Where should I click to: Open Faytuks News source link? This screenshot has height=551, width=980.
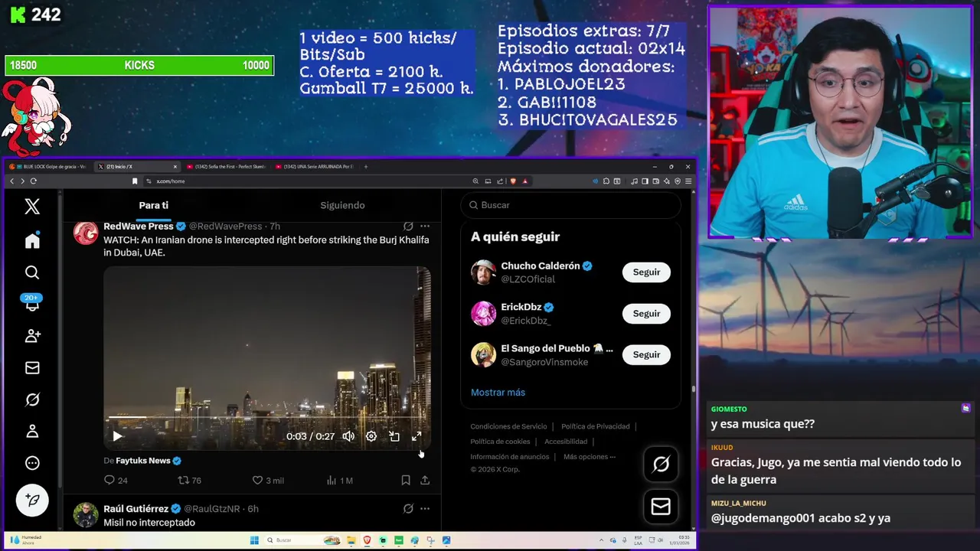pyautogui.click(x=143, y=461)
